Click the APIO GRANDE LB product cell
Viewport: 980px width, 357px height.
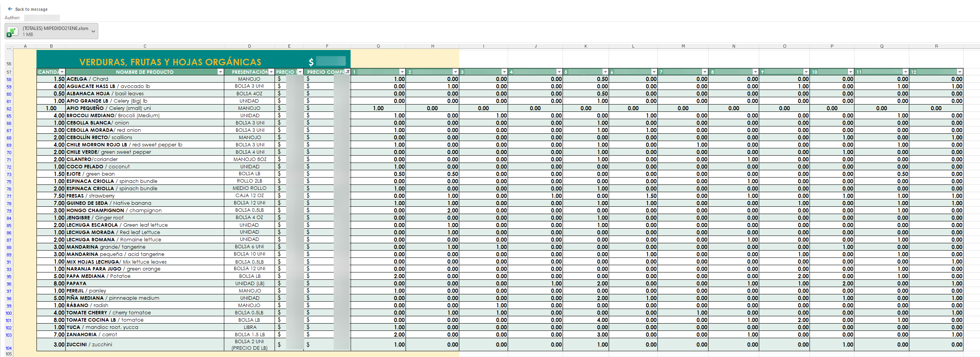coord(145,101)
